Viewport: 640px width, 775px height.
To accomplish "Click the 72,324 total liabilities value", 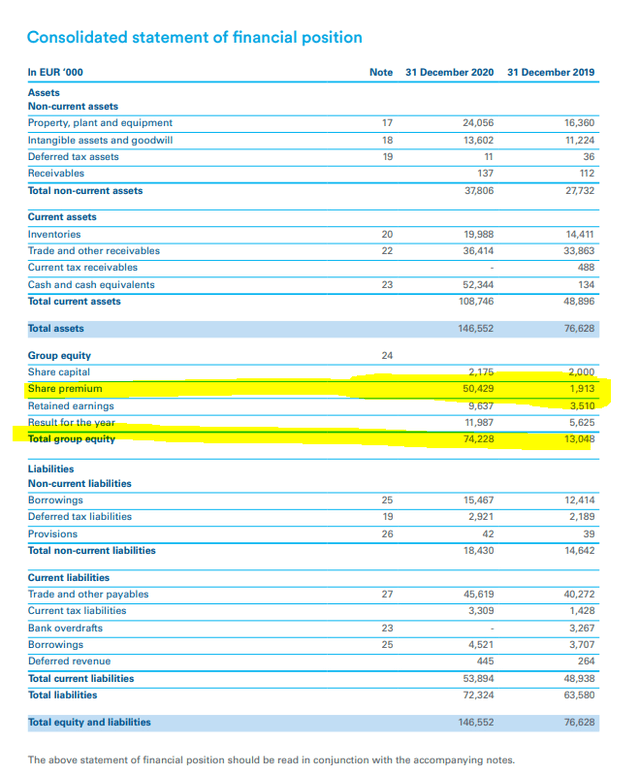I will click(x=478, y=695).
